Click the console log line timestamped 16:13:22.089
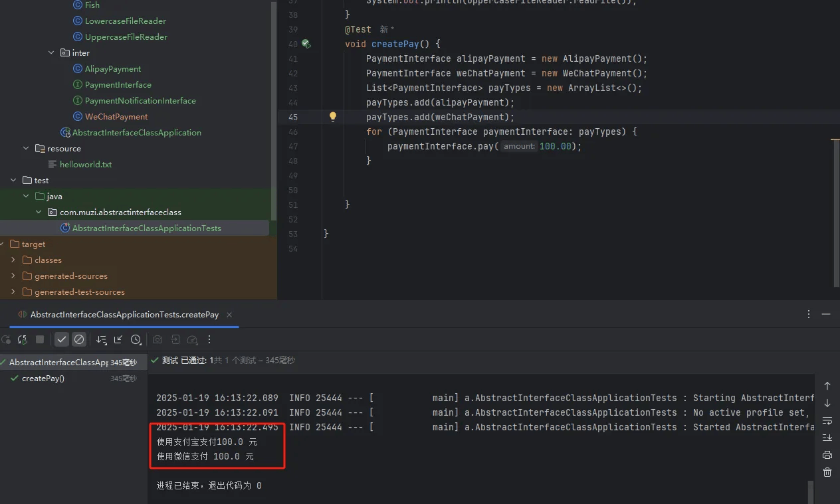 pos(485,398)
